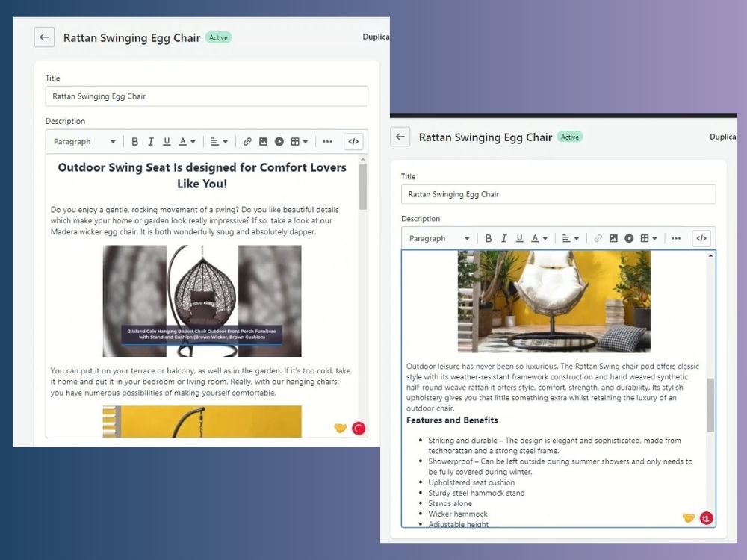This screenshot has height=560, width=747.
Task: Click 'Showerproof' bullet in right editor
Action: pos(560,466)
